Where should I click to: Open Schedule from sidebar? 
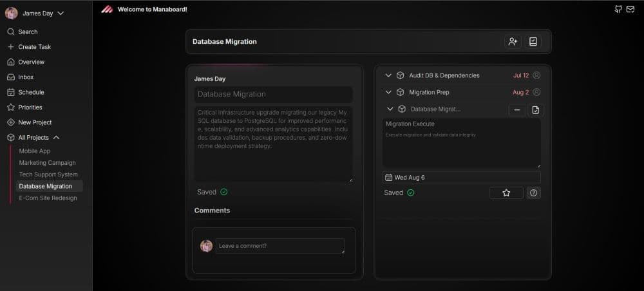tap(31, 92)
